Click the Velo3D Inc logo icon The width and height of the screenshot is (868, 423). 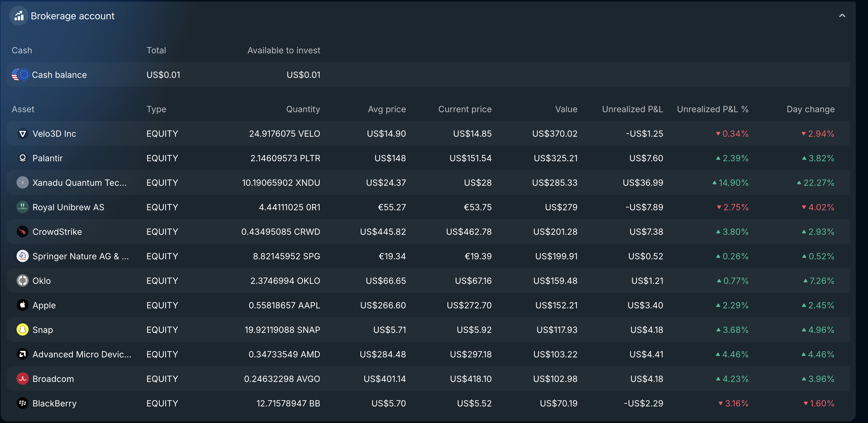click(x=23, y=134)
